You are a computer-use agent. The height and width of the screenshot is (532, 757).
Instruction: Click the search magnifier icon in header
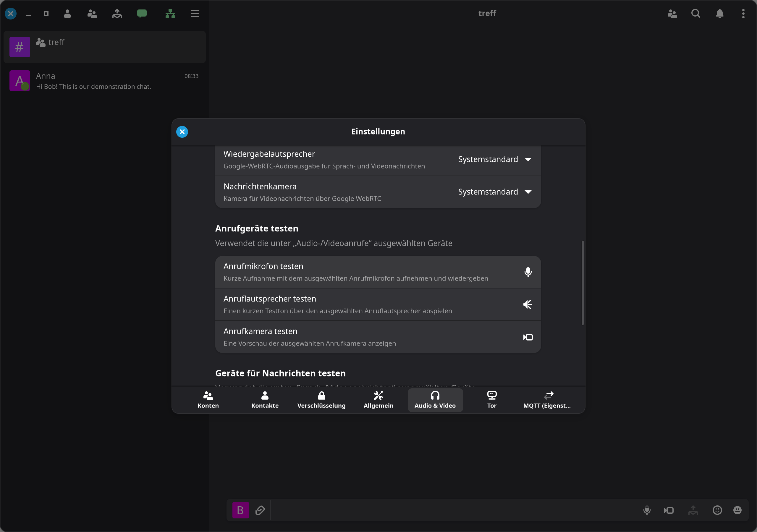pos(696,14)
